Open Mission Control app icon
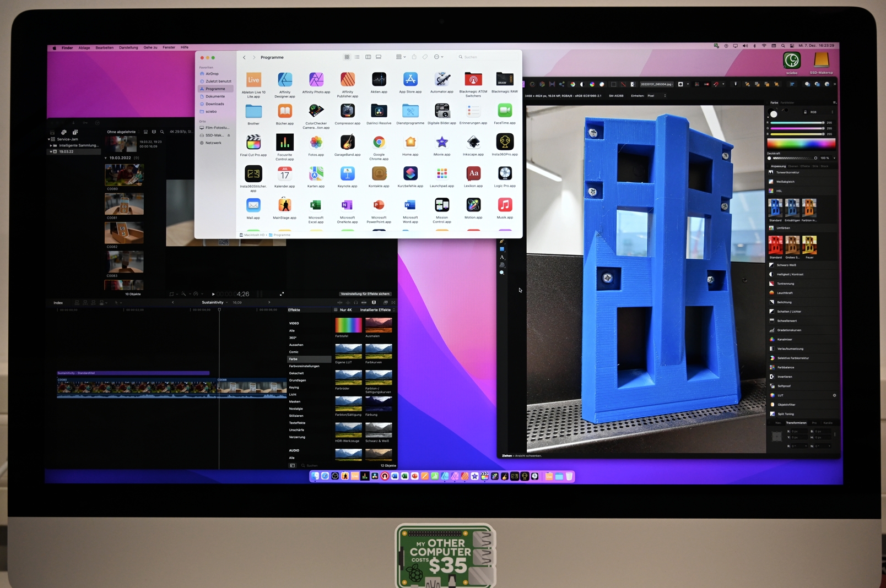 coord(442,205)
